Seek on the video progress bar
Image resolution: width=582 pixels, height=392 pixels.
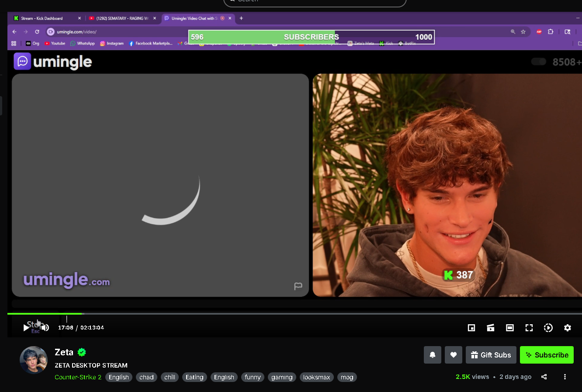pyautogui.click(x=262, y=313)
